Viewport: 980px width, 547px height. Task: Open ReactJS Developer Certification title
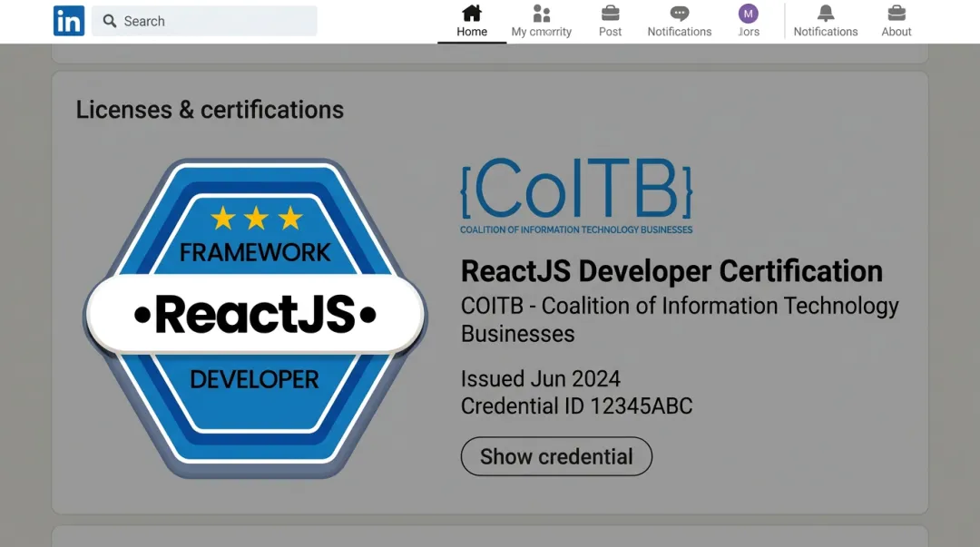pos(671,271)
